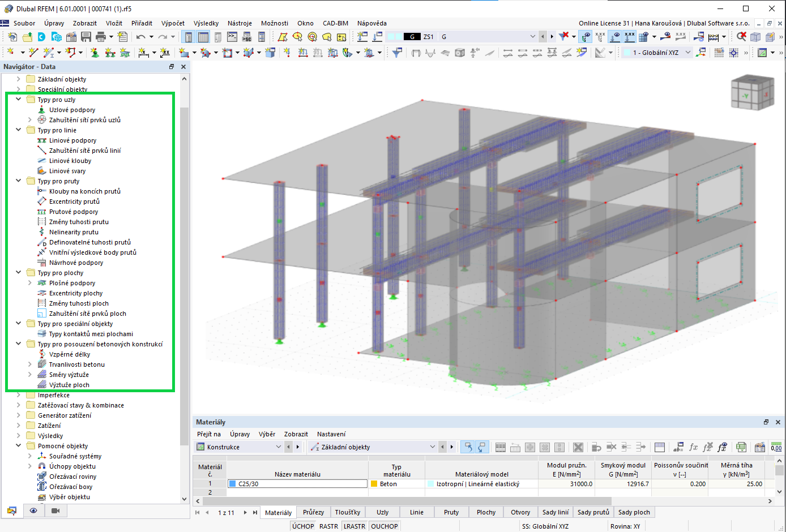Click the wireframe display cube icon
The image size is (786, 532).
point(755,37)
